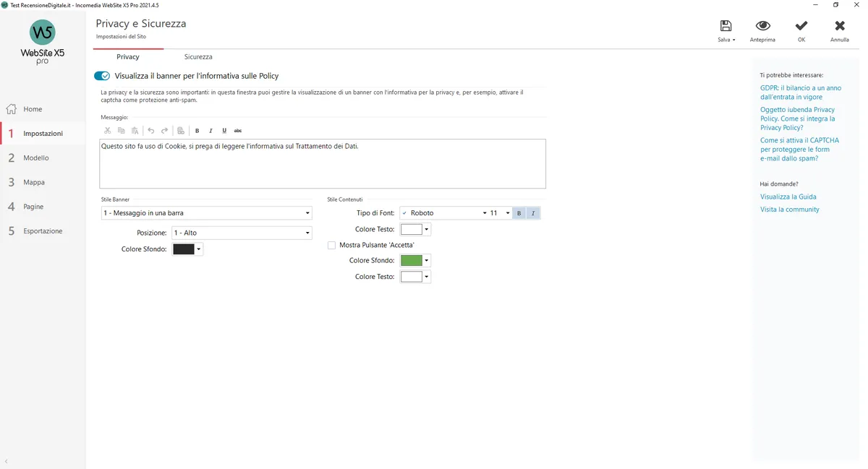This screenshot has width=868, height=469.
Task: Apply italic in message editor toolbar
Action: 210,131
